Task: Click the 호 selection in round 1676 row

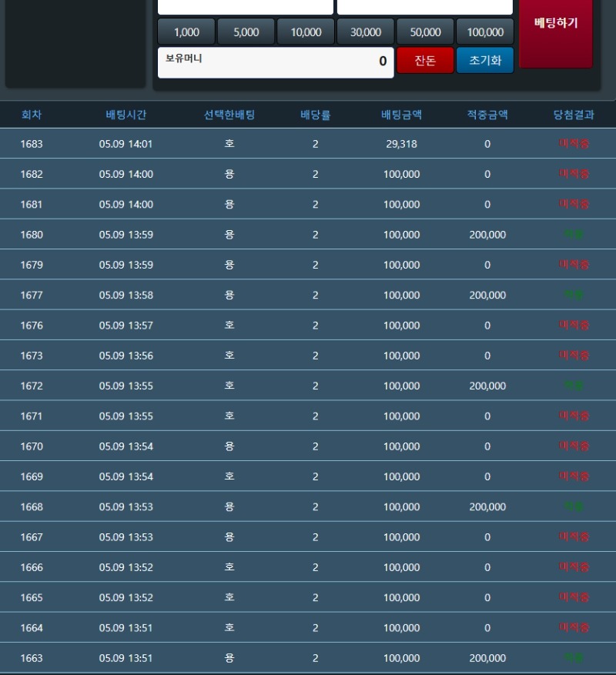Action: point(229,325)
